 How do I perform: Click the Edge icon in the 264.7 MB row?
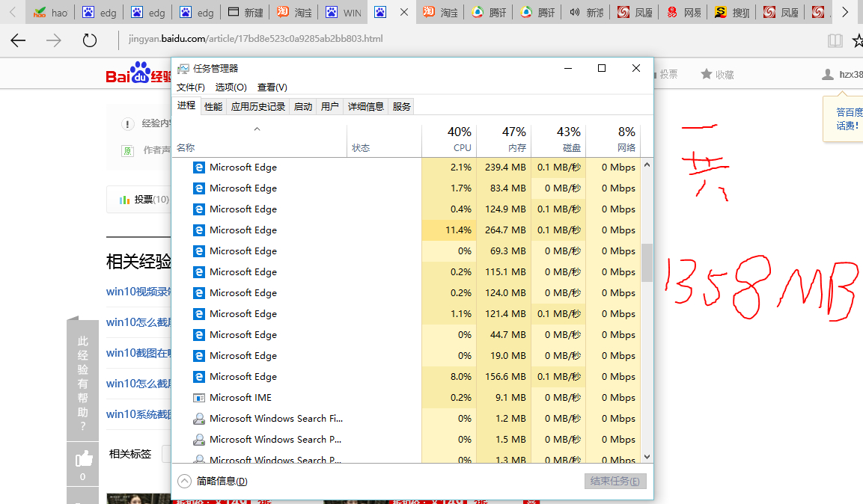click(198, 230)
